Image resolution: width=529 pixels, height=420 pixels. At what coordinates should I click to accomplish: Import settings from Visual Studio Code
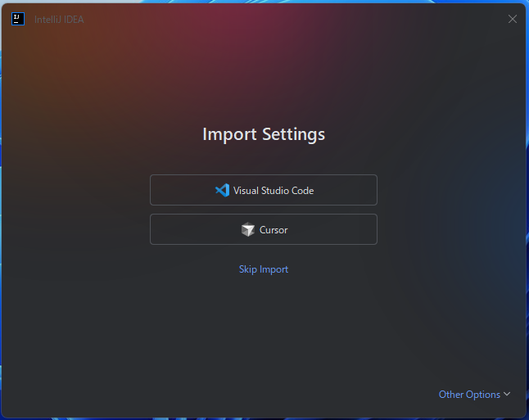[264, 190]
